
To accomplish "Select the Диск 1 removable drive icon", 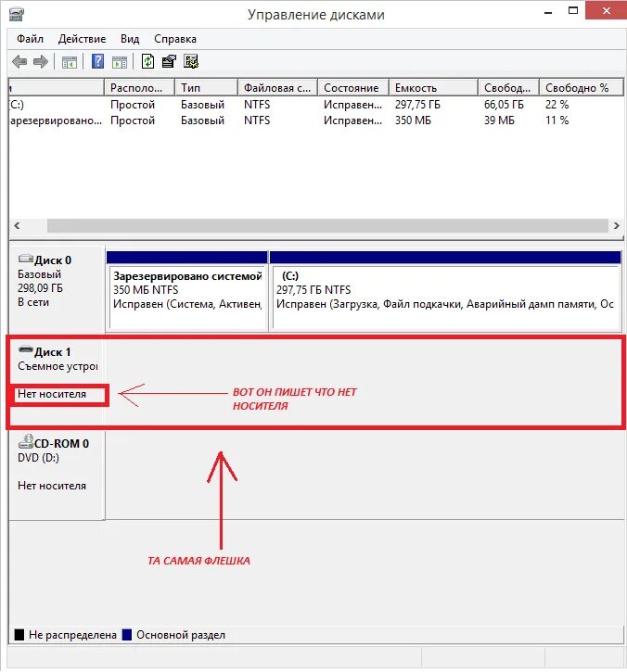I will click(x=25, y=350).
